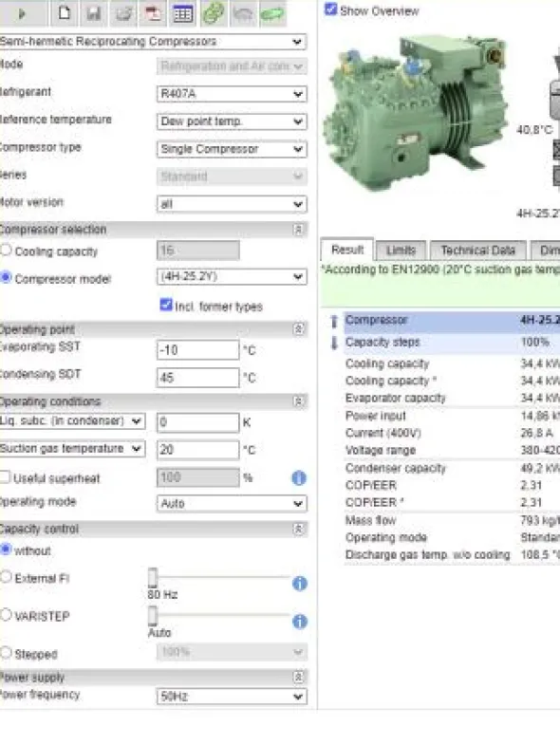The image size is (560, 745).
Task: Click the Evaporating SST input field
Action: [197, 350]
